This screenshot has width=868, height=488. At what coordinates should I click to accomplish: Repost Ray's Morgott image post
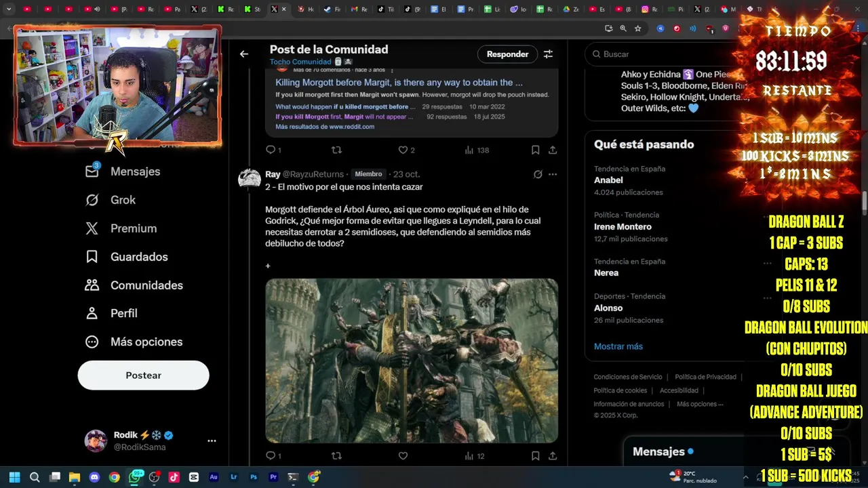coord(336,456)
